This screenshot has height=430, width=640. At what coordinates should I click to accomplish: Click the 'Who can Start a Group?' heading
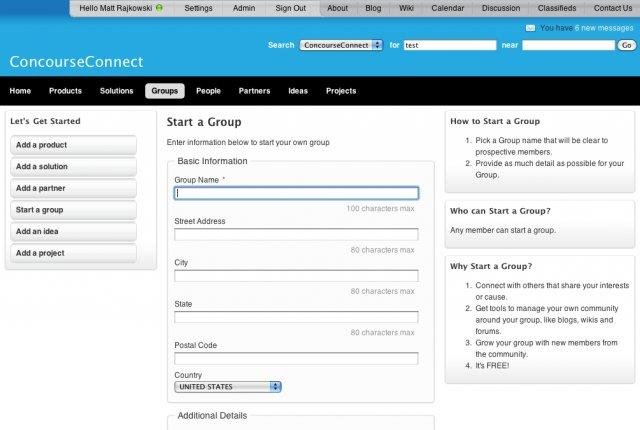coord(500,211)
